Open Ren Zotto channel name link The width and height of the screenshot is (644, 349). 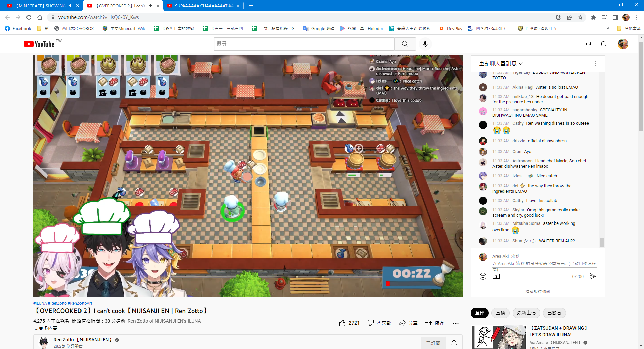point(83,340)
